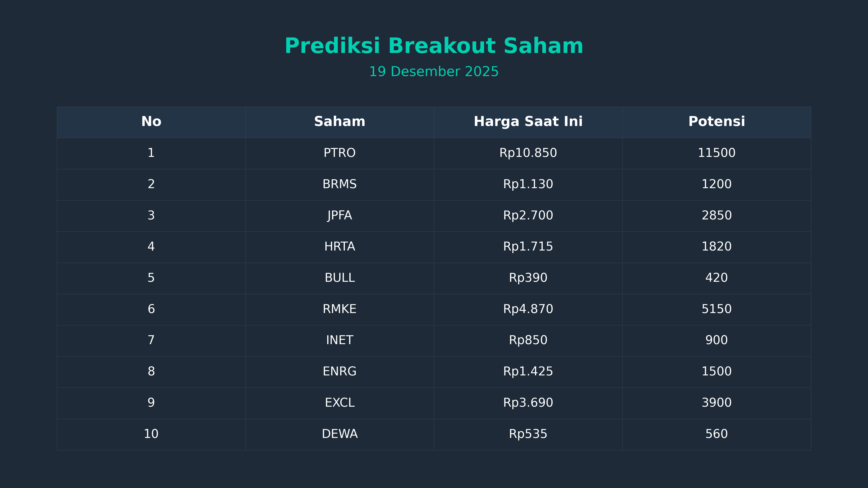
Task: Select the ENRG stock name
Action: click(x=340, y=371)
